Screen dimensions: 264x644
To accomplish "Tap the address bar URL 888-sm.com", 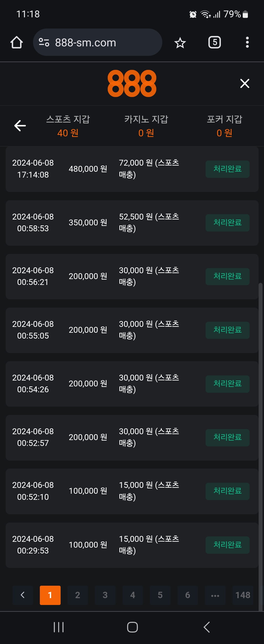I will coord(86,42).
